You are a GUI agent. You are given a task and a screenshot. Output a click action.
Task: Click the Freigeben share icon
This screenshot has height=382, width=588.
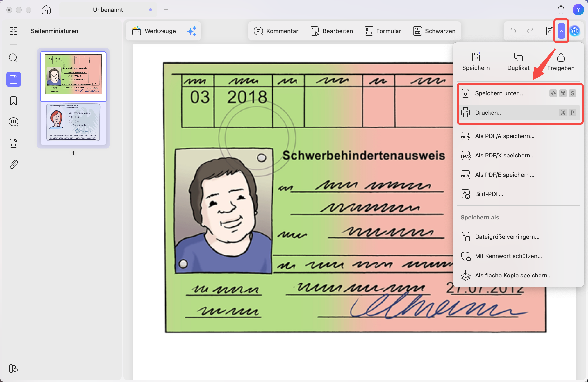point(561,61)
